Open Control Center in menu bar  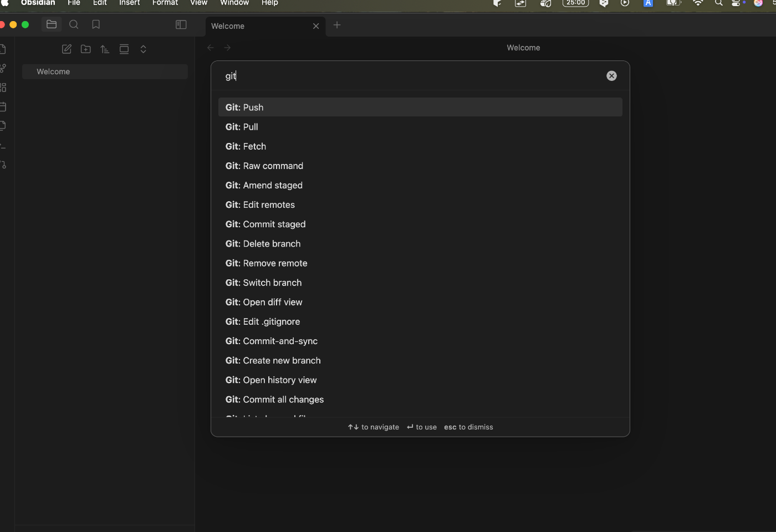[736, 3]
